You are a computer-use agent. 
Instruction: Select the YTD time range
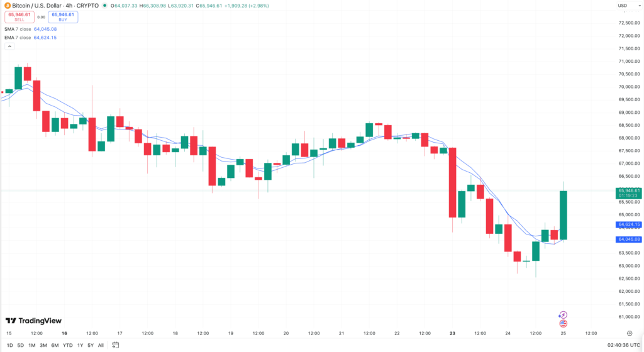click(67, 345)
